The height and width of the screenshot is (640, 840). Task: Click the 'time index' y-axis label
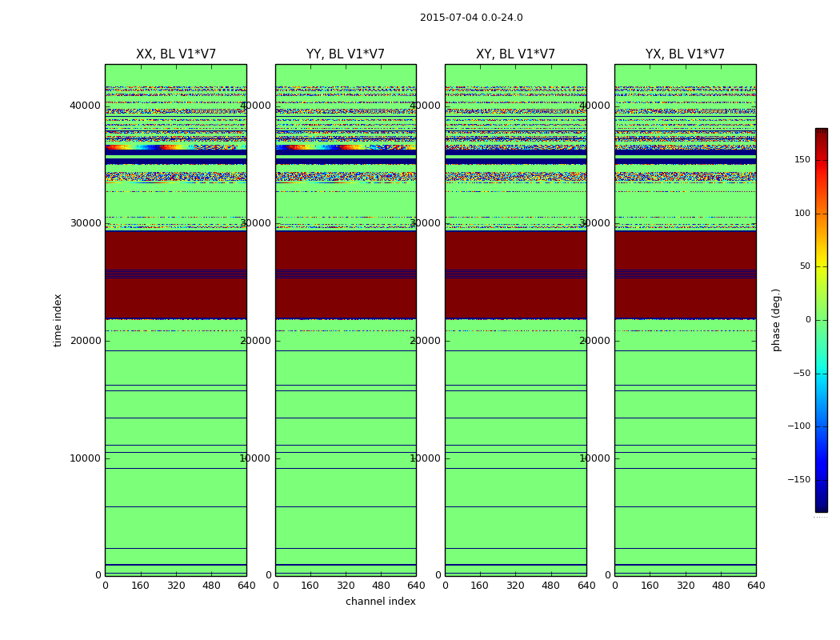tap(58, 320)
